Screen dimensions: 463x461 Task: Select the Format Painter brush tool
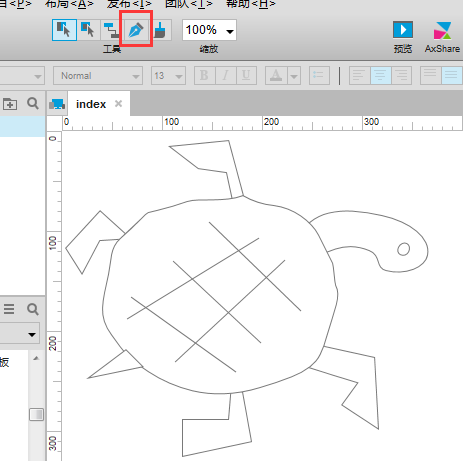[x=160, y=30]
